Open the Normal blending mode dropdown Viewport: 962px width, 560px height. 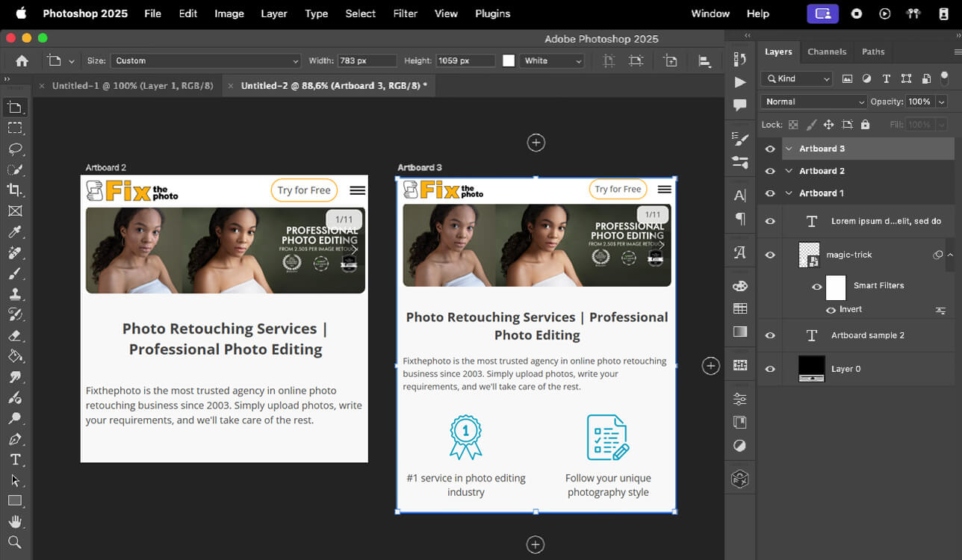coord(813,101)
